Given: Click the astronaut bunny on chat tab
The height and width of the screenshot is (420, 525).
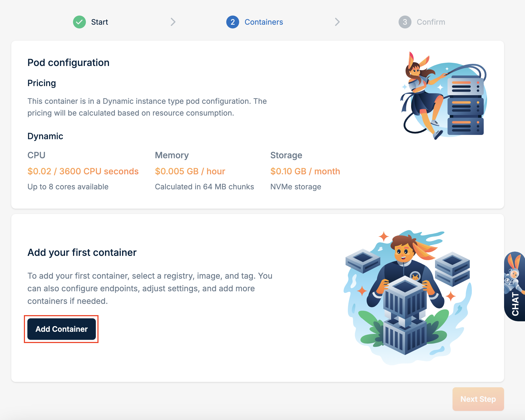Looking at the screenshot, I should tap(514, 275).
